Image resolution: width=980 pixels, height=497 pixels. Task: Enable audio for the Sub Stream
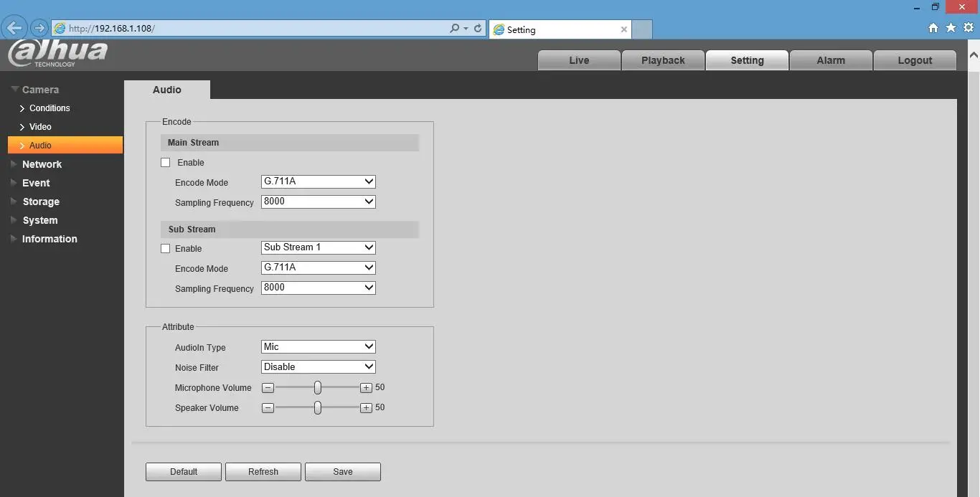(x=166, y=249)
